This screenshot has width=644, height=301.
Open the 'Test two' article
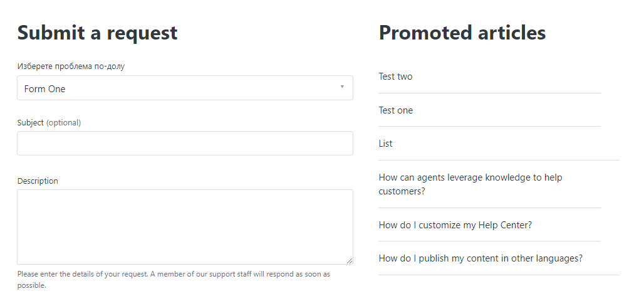pos(395,77)
